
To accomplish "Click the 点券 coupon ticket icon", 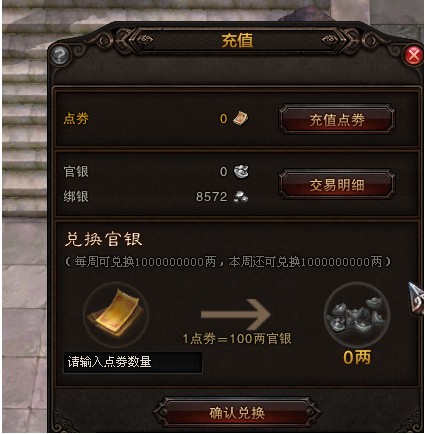I will coord(241,118).
